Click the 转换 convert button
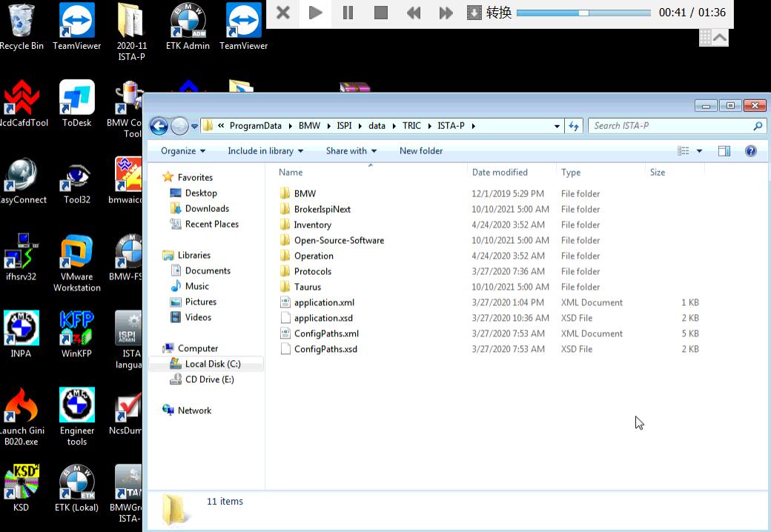Image resolution: width=771 pixels, height=532 pixels. (x=490, y=13)
